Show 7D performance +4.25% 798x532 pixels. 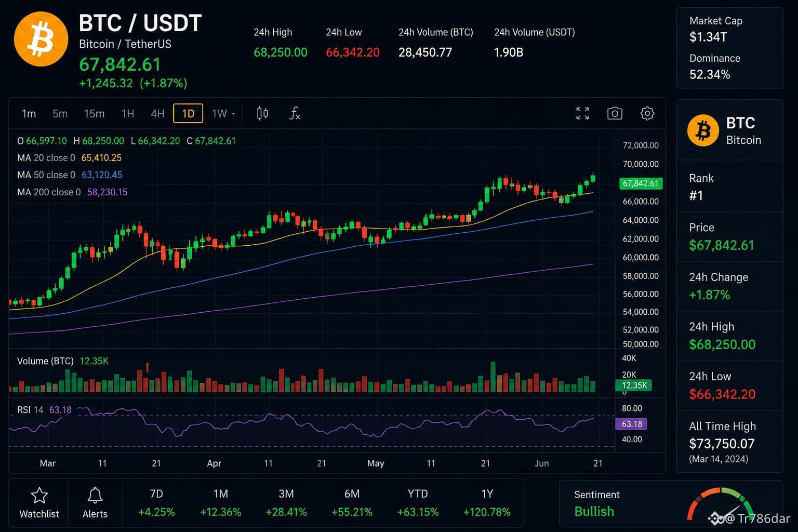(x=156, y=503)
